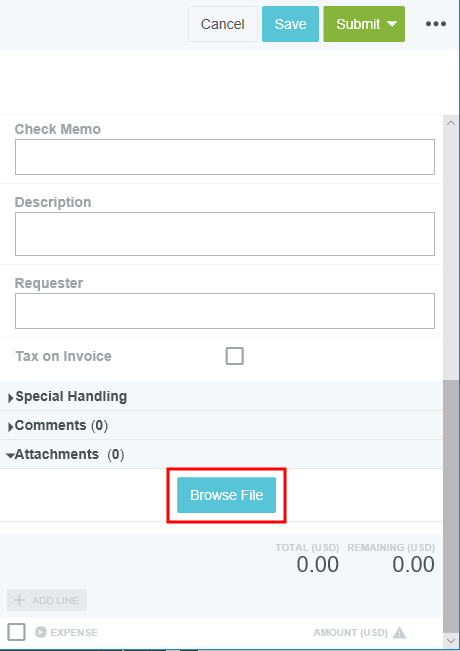
Task: Click the Browse File button
Action: click(x=226, y=495)
